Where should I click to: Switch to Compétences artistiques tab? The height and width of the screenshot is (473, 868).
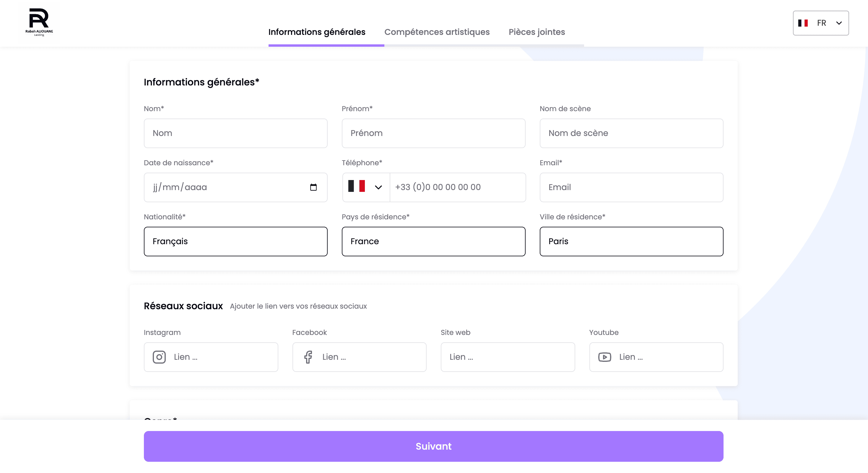tap(437, 32)
